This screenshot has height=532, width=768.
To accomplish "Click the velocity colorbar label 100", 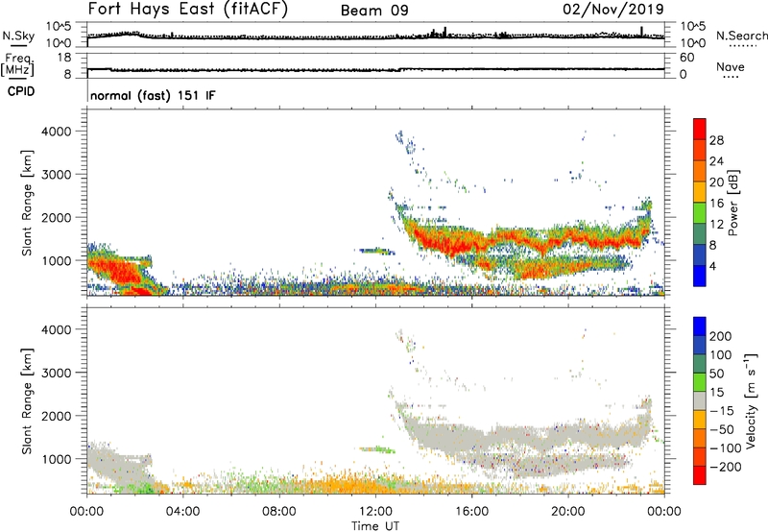I will click(721, 355).
